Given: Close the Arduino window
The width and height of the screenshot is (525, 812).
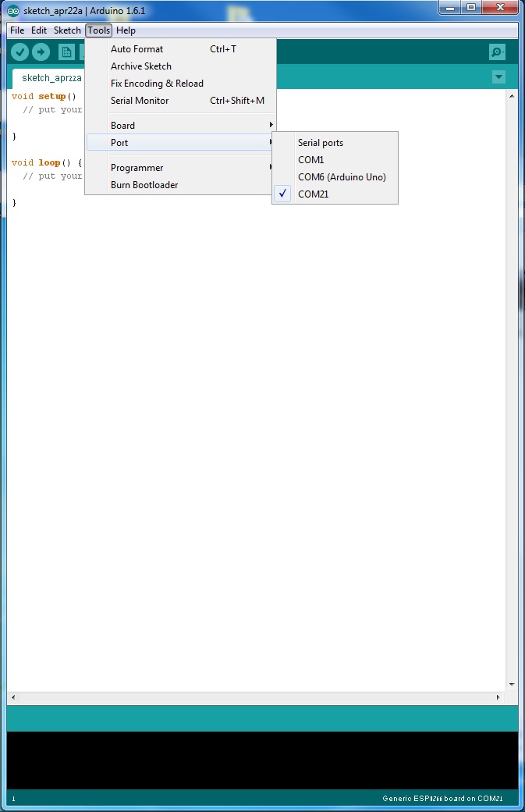Looking at the screenshot, I should [500, 8].
